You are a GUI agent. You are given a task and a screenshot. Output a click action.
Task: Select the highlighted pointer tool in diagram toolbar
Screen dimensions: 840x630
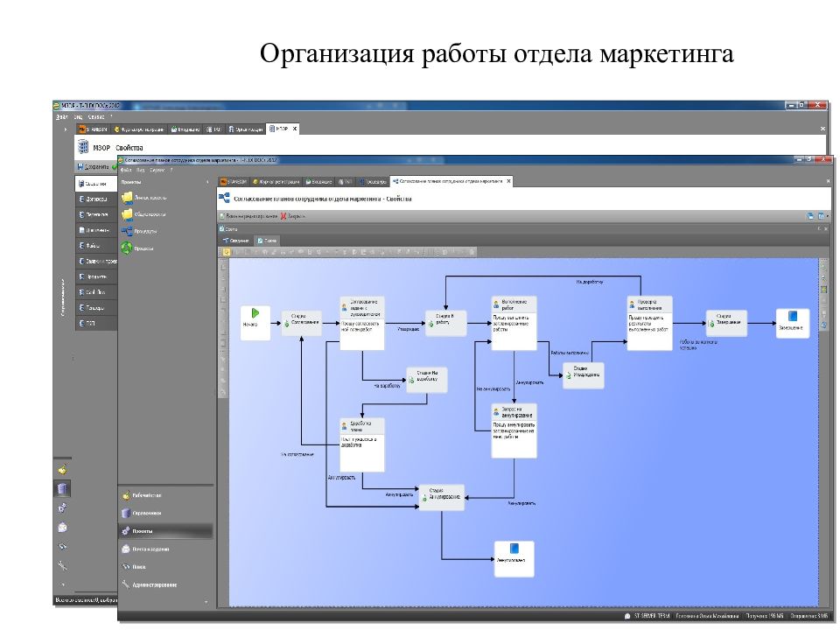pos(227,252)
